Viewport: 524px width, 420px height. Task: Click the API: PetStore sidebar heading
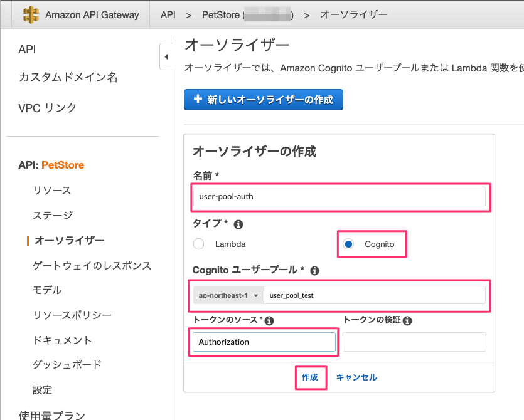tap(51, 165)
